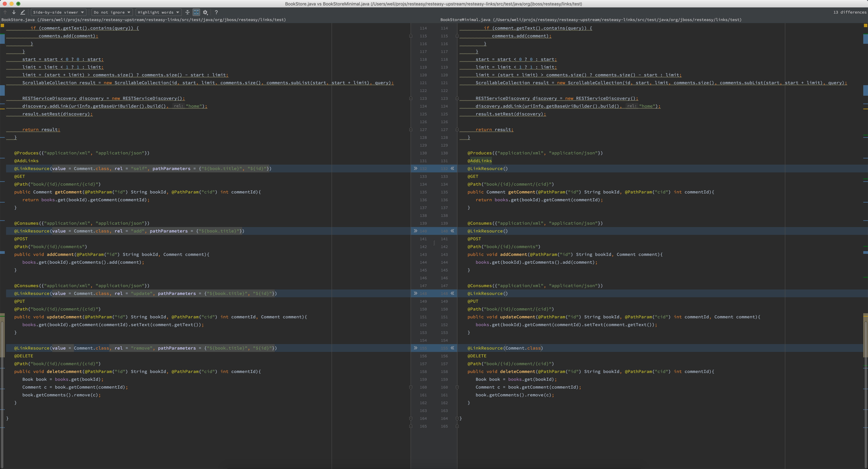
Task: Open the Side-by-side viewer dropdown
Action: 58,12
